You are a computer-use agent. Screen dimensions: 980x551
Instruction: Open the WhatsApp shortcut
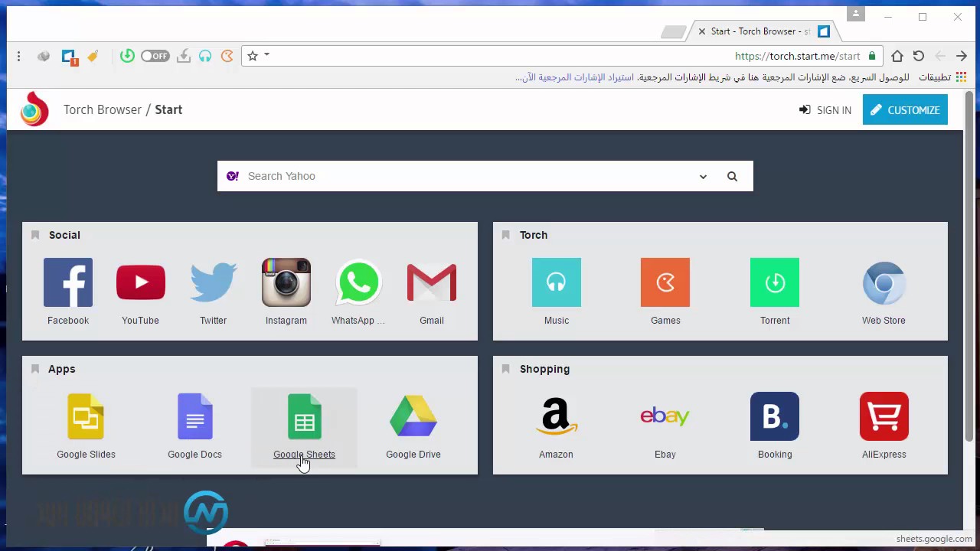[x=358, y=292]
